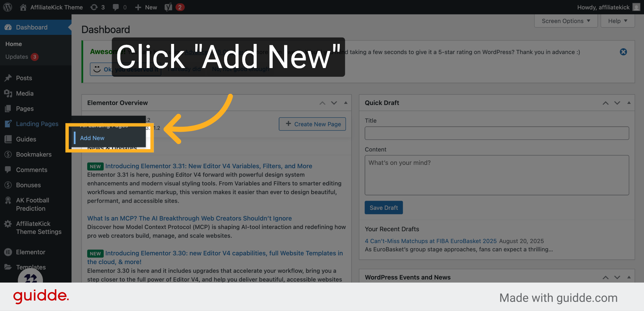Click the Landing Pages edit icon
This screenshot has width=644, height=311.
(8, 124)
